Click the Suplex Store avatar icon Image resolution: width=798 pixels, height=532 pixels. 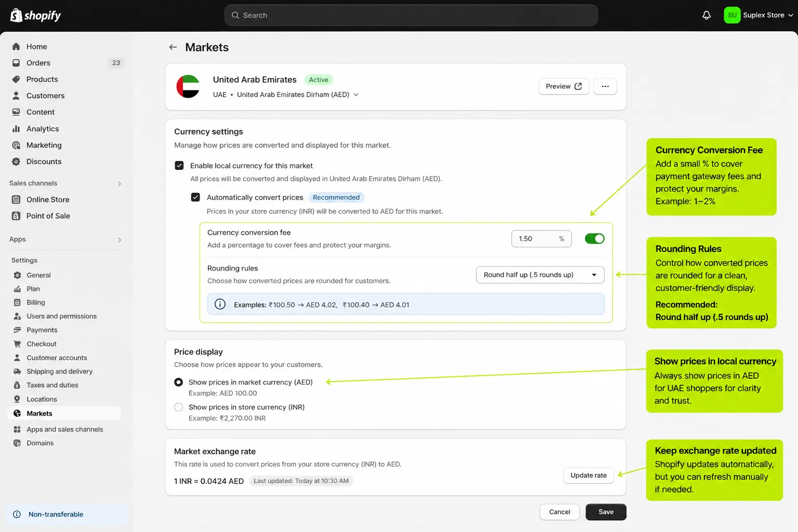(732, 15)
